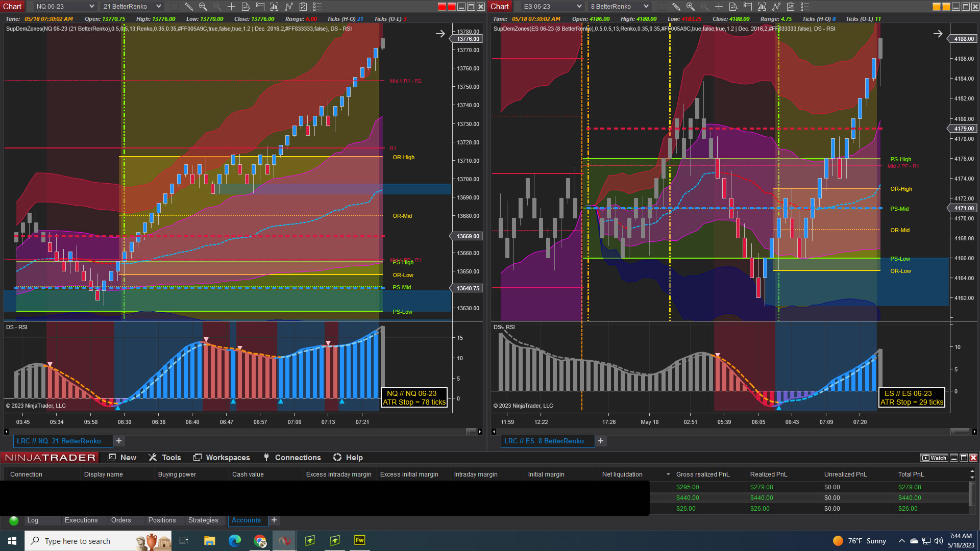
Task: Click the Watch button
Action: pyautogui.click(x=934, y=458)
